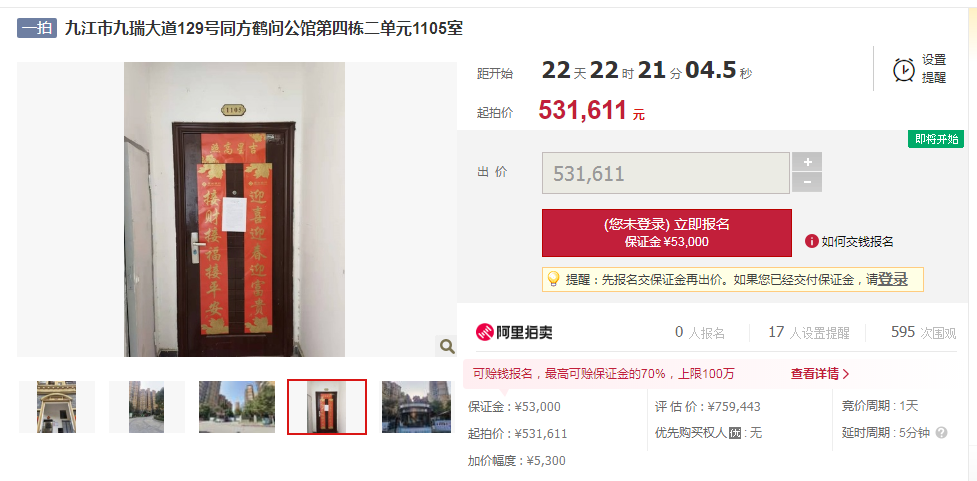Click the 一拍 tag before title

(x=37, y=29)
